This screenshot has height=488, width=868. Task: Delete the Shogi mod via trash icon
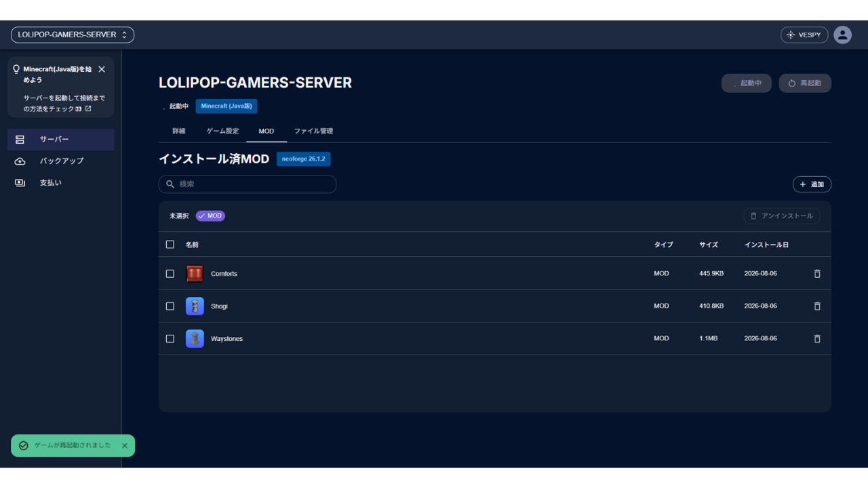[x=817, y=306]
